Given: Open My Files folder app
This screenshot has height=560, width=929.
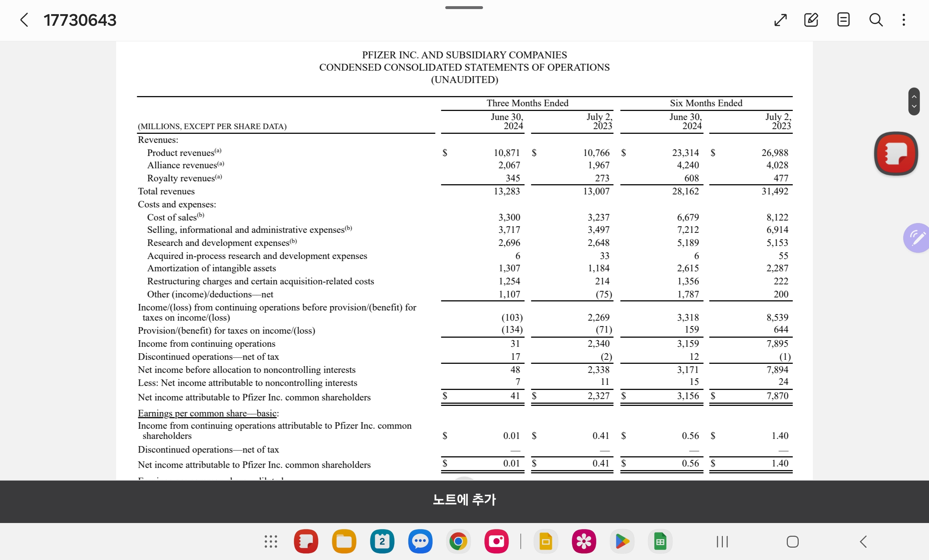Looking at the screenshot, I should [344, 542].
